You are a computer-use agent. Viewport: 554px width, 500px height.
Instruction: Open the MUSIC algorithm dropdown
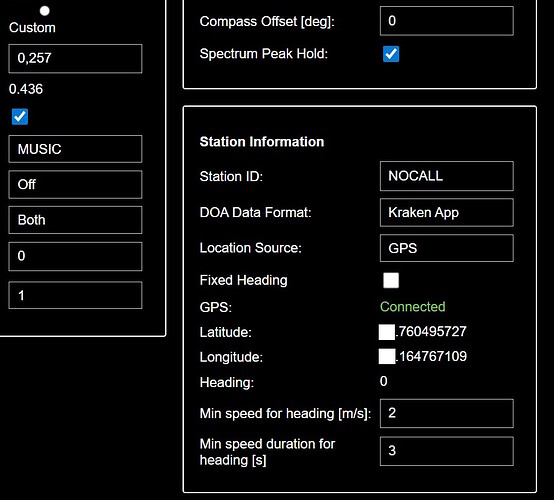(x=75, y=149)
